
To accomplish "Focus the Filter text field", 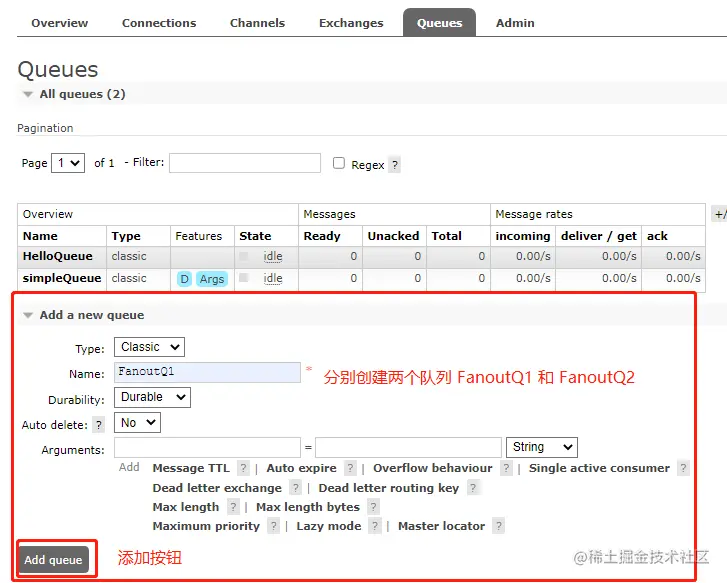I will click(x=245, y=163).
